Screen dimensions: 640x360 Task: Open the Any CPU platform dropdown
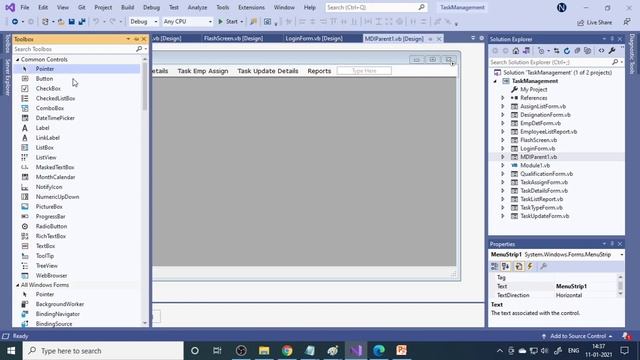pos(187,22)
